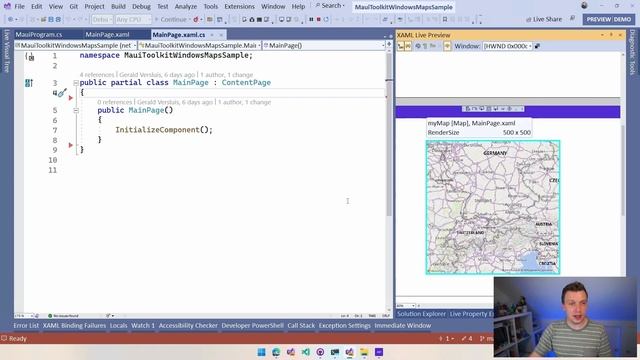Image resolution: width=640 pixels, height=360 pixels.
Task: Switch to the Solution Explorer tab
Action: pyautogui.click(x=422, y=314)
